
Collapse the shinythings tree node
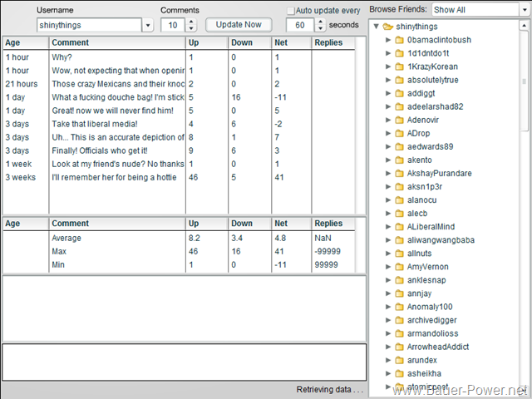377,27
